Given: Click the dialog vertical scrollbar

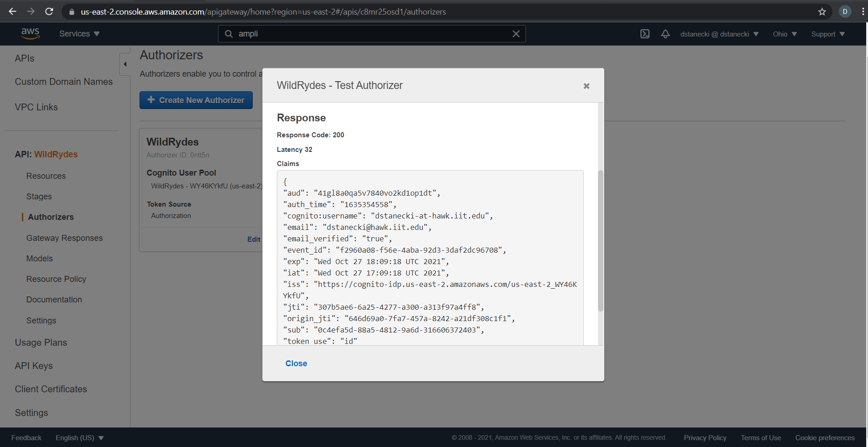Looking at the screenshot, I should [600, 241].
